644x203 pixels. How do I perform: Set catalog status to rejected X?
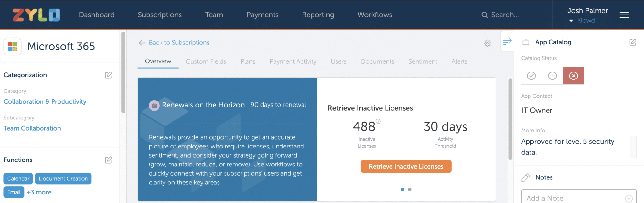click(x=574, y=76)
